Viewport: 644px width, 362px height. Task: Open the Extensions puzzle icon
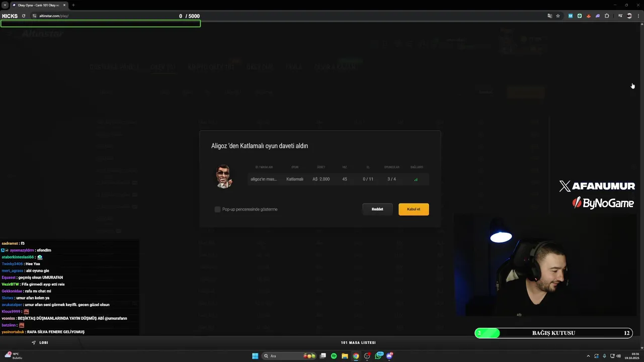click(607, 16)
